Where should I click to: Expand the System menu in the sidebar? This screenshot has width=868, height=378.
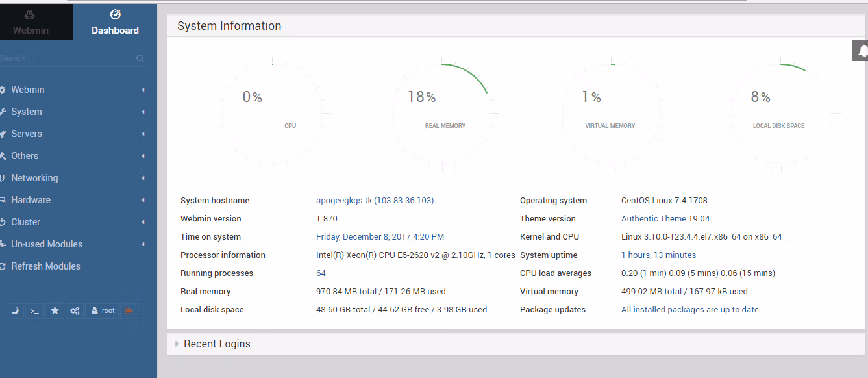[x=27, y=112]
